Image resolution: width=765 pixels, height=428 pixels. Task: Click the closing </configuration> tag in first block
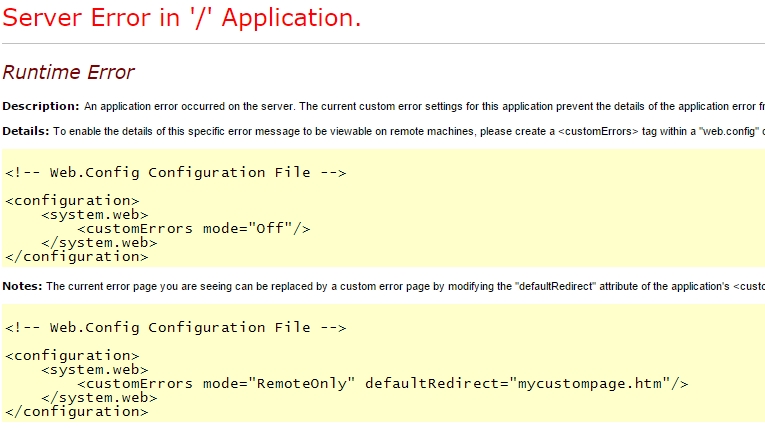[76, 256]
